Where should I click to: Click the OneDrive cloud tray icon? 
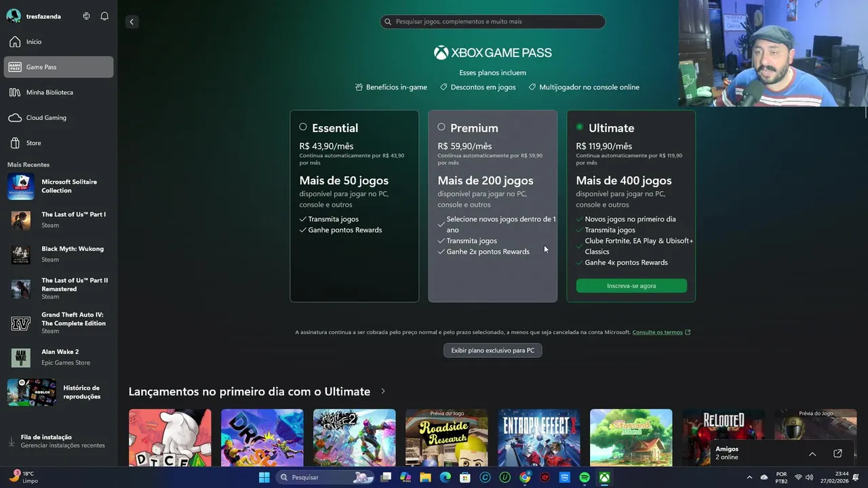tap(764, 477)
